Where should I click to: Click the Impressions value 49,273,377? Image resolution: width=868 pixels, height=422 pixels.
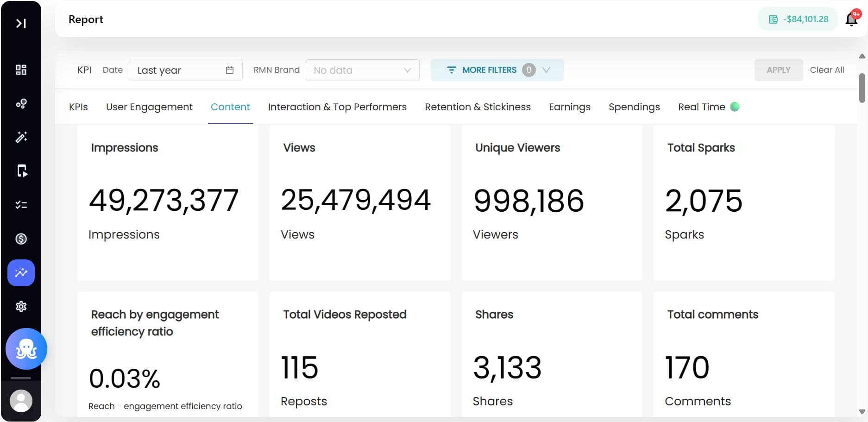(x=164, y=201)
